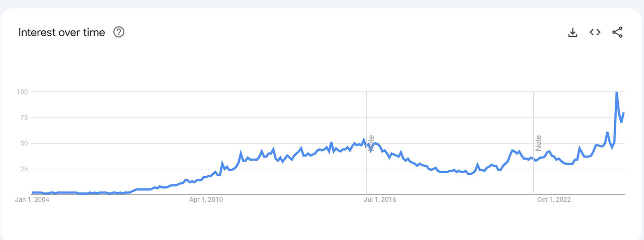Click the line's first data point at Jan 2004
Image resolution: width=644 pixels, height=240 pixels.
click(x=33, y=192)
